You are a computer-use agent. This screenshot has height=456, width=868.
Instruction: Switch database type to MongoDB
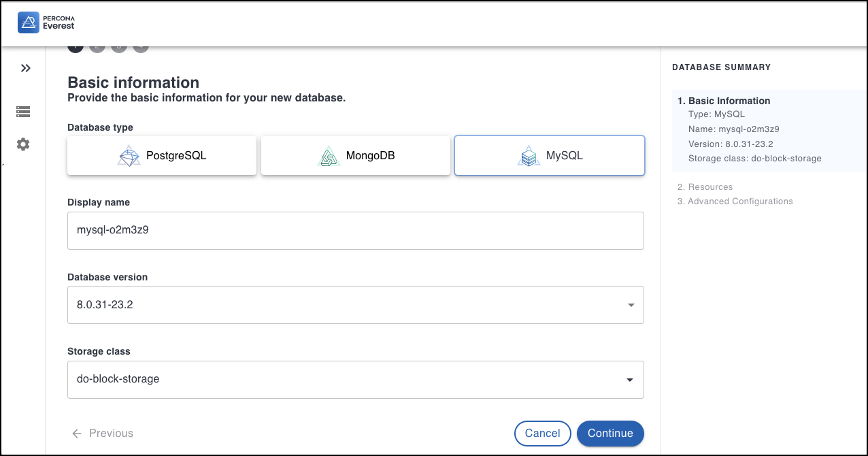pos(355,155)
